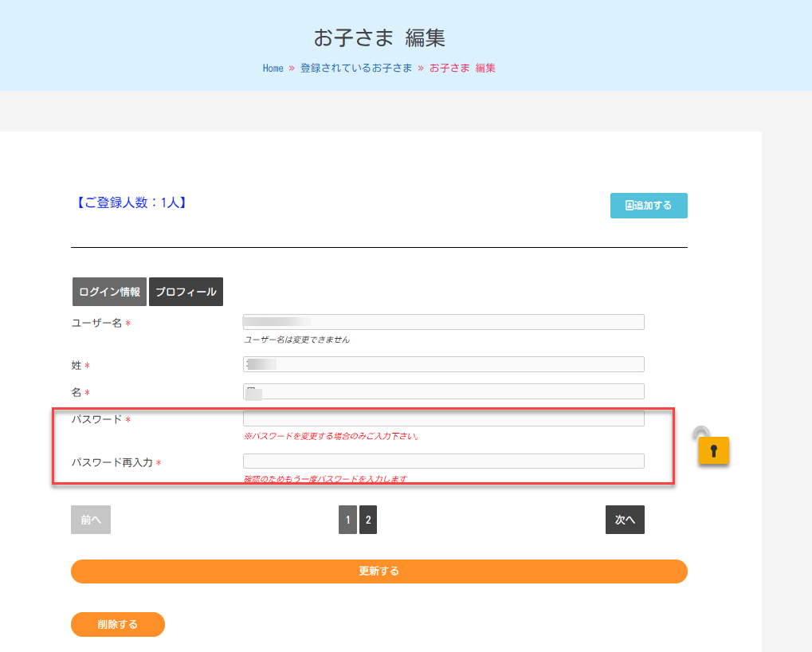Go back with the 前へ button
Screen dimensions: 812x652
tap(91, 520)
